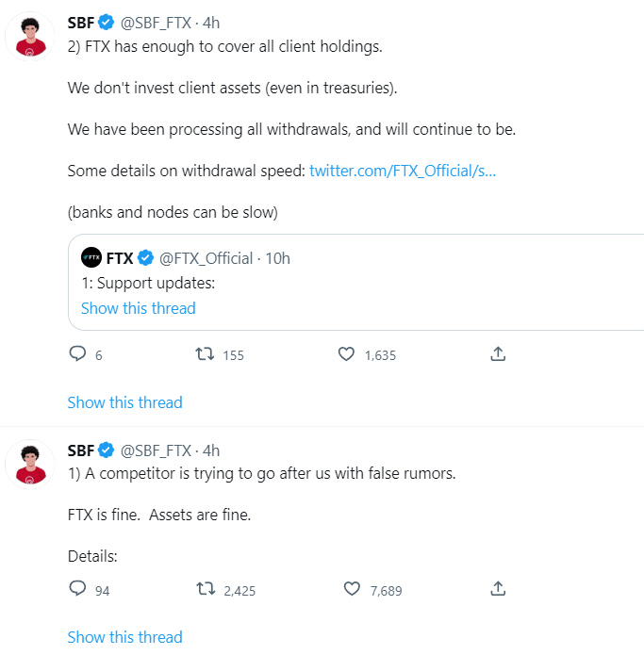Screen dimensions: 644x655
Task: Like the false rumors tweet
Action: 352,589
